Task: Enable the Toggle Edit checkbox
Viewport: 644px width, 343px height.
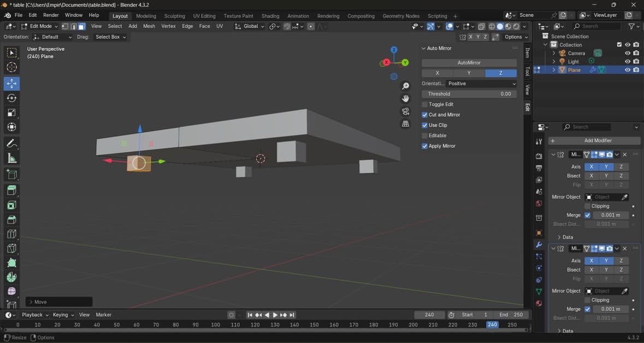Action: [x=424, y=104]
